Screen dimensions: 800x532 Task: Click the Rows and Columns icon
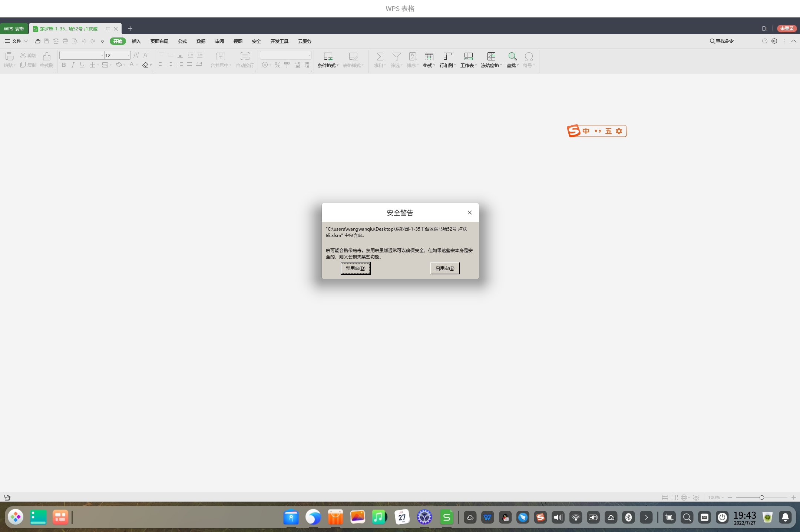(447, 56)
